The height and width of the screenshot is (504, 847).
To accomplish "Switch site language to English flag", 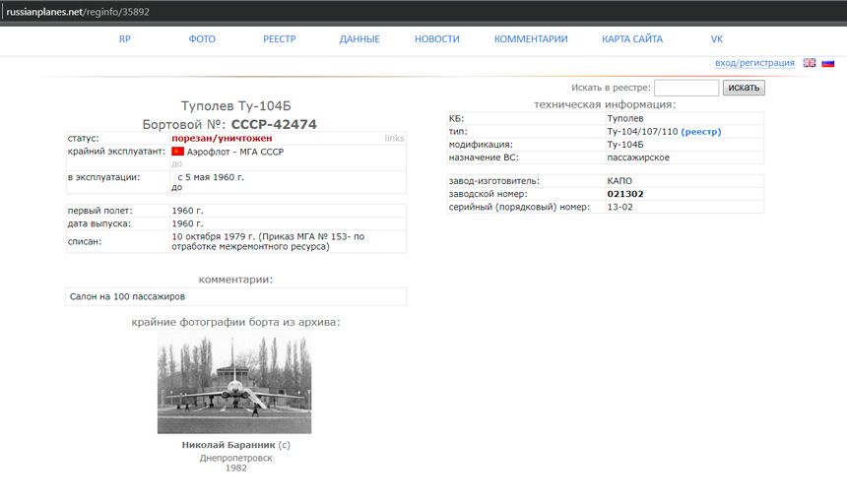I will pyautogui.click(x=810, y=63).
